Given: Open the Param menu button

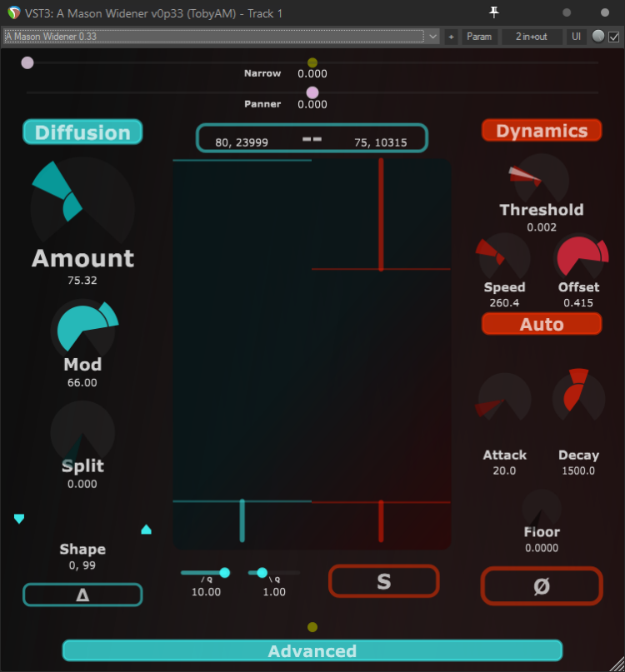Looking at the screenshot, I should [x=479, y=37].
